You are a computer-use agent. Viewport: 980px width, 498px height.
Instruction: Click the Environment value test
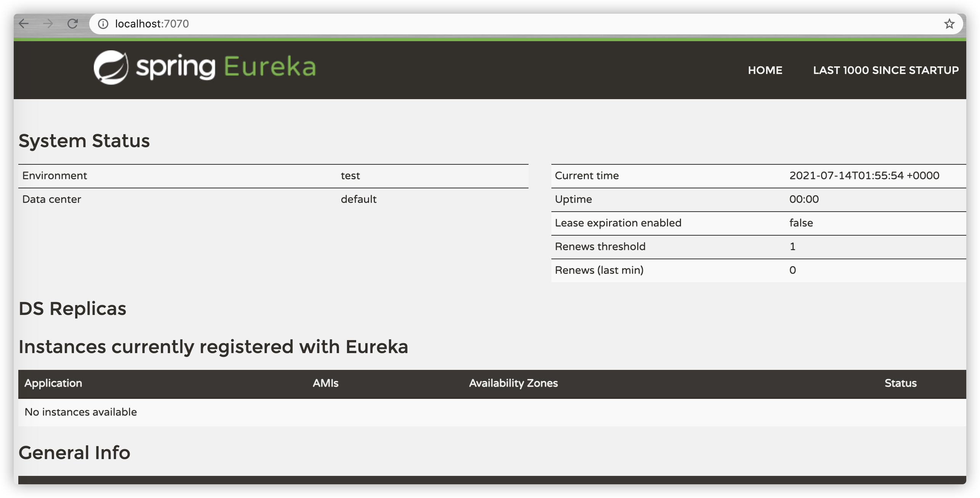350,176
